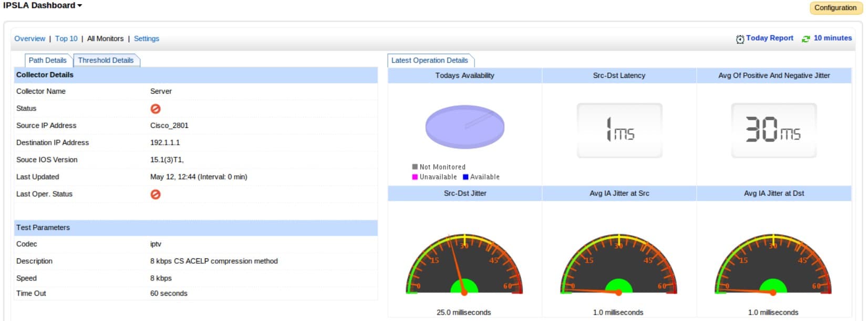The image size is (868, 321).
Task: Click the 30 ms jitter digital display
Action: (x=774, y=130)
